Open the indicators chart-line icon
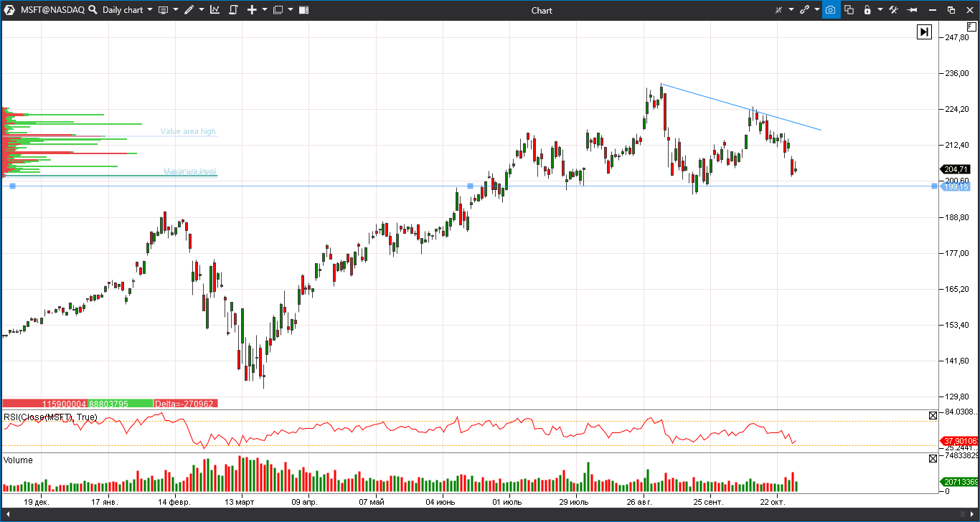 point(215,10)
